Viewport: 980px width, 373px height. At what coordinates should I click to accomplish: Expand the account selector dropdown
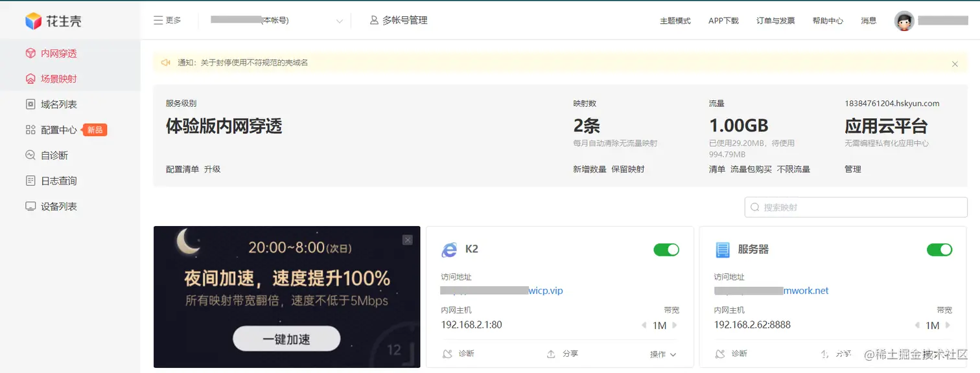click(x=340, y=20)
